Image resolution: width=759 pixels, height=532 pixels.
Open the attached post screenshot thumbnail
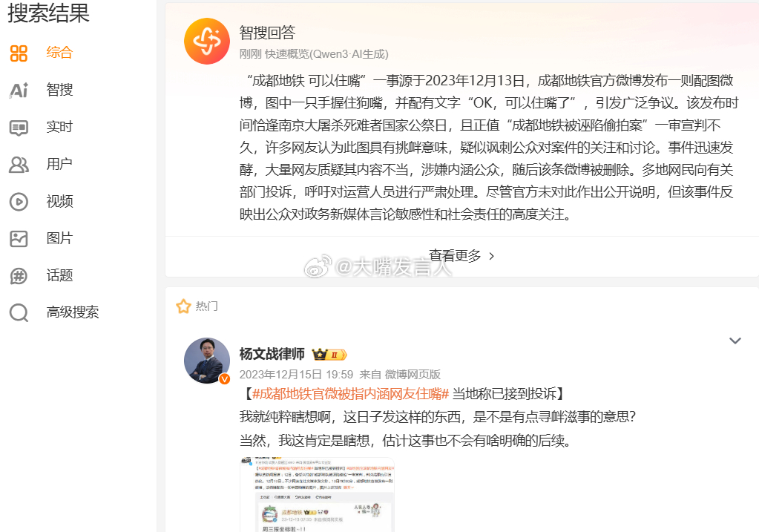pos(317,494)
